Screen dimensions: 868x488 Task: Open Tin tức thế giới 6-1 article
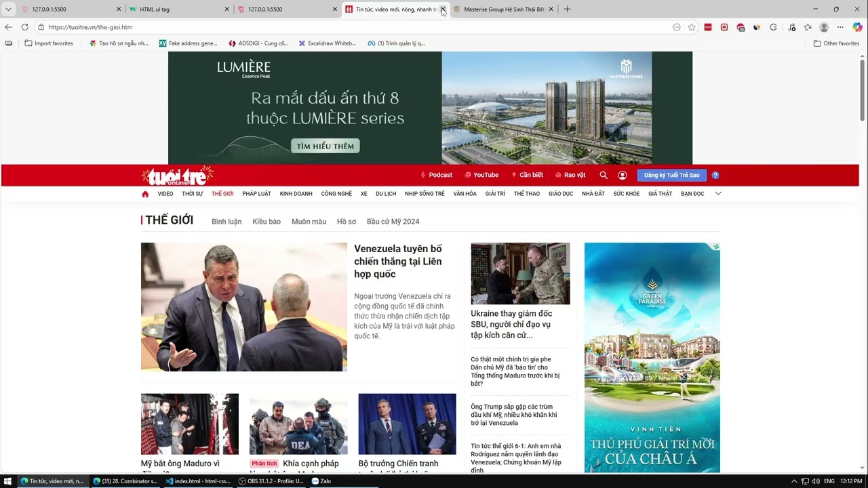point(516,457)
